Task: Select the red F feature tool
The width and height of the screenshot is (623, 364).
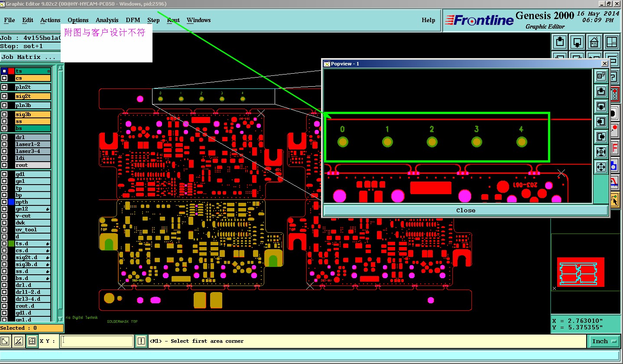Action: click(x=614, y=147)
